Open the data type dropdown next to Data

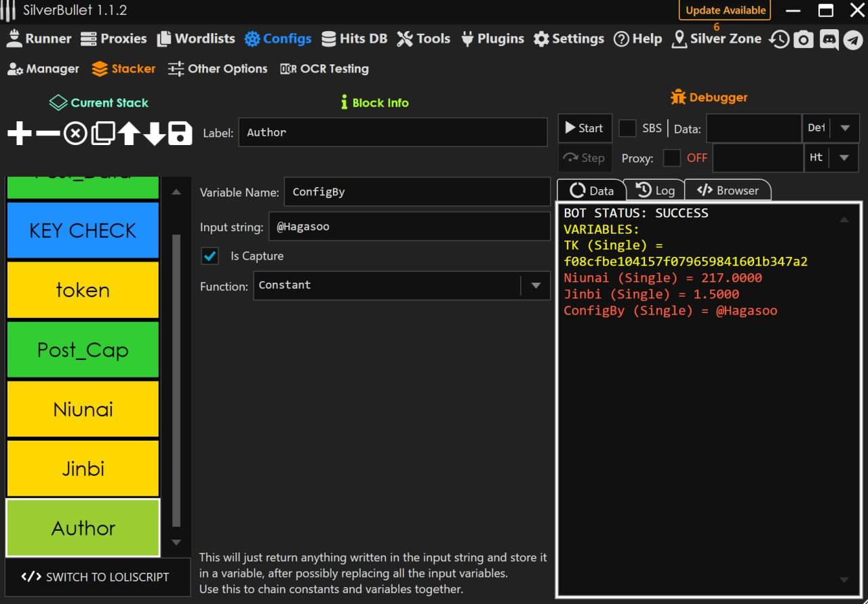844,128
